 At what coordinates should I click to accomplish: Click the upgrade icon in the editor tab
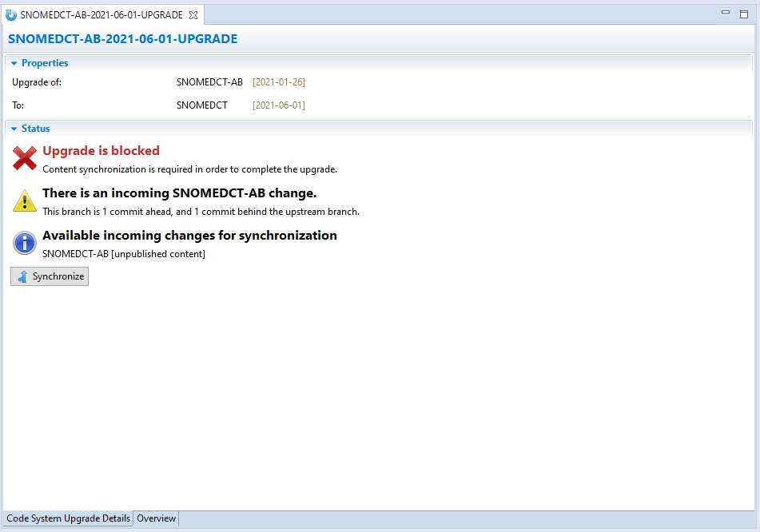[11, 15]
